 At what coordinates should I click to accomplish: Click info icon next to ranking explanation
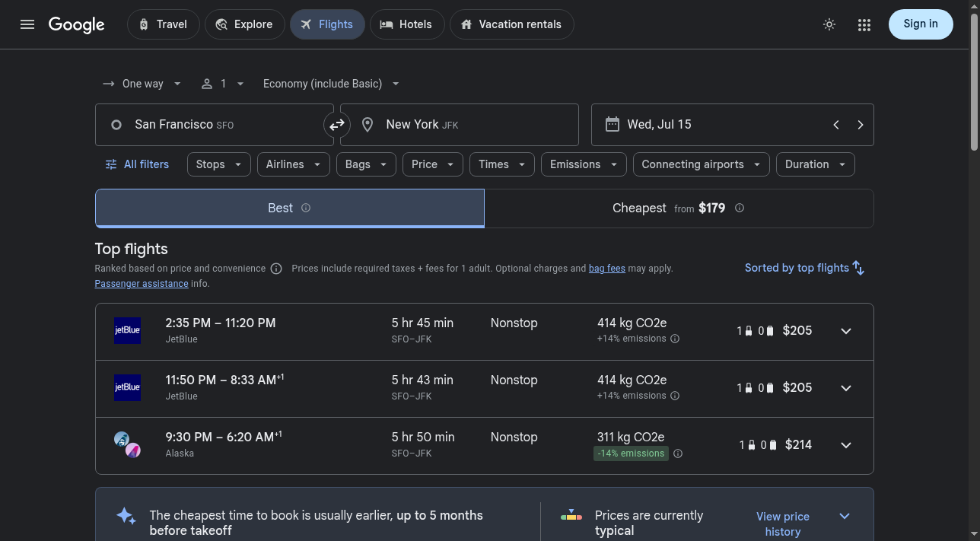pos(276,269)
